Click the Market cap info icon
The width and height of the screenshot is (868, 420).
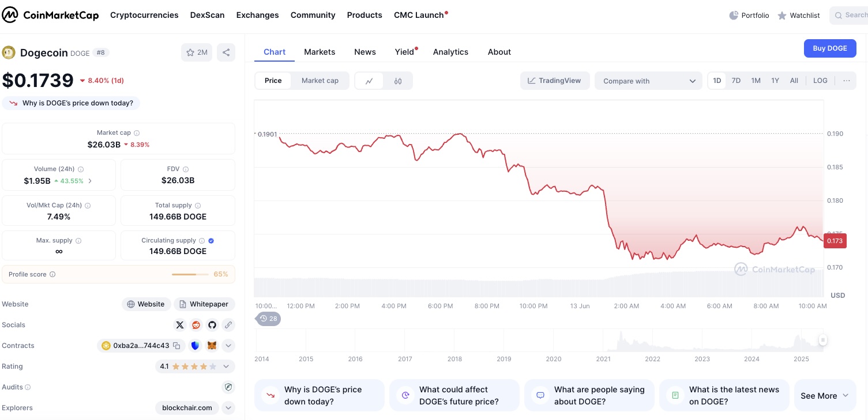tap(137, 133)
